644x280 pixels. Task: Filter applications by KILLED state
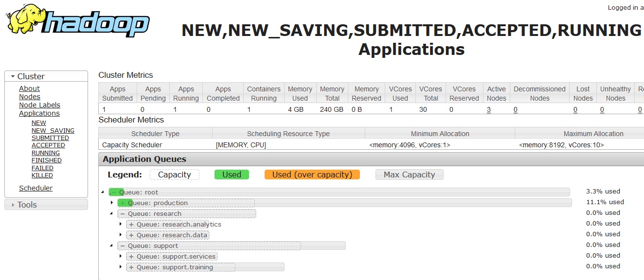coord(42,175)
